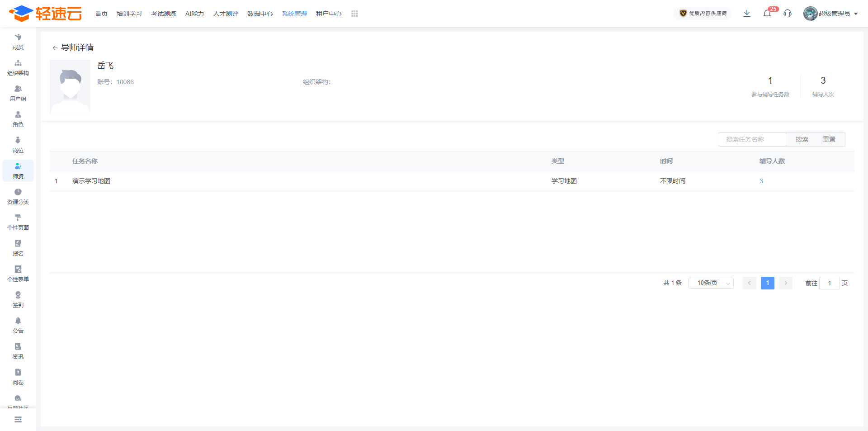Open the 辅导人数 link showing 3
This screenshot has height=431, width=868.
[x=761, y=181]
